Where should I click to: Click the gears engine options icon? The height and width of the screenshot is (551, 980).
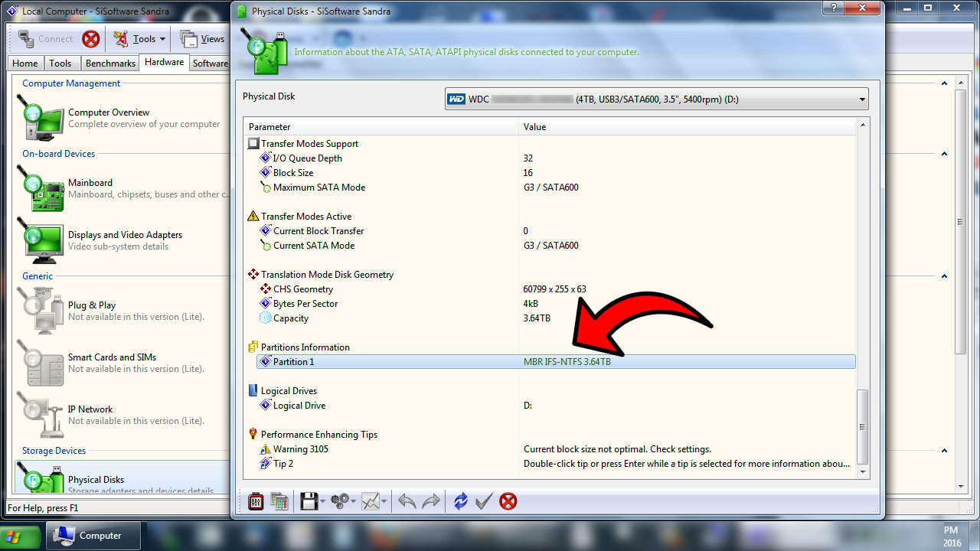click(x=340, y=501)
